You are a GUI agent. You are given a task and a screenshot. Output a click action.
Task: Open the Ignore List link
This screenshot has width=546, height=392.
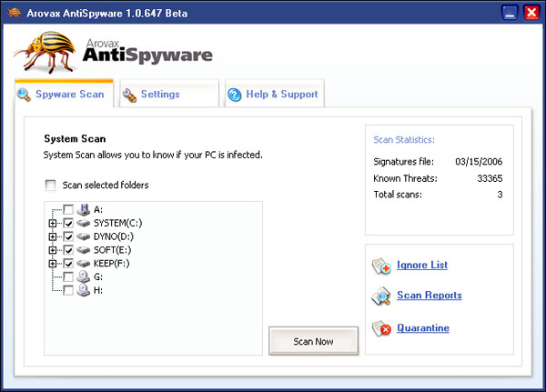click(422, 265)
